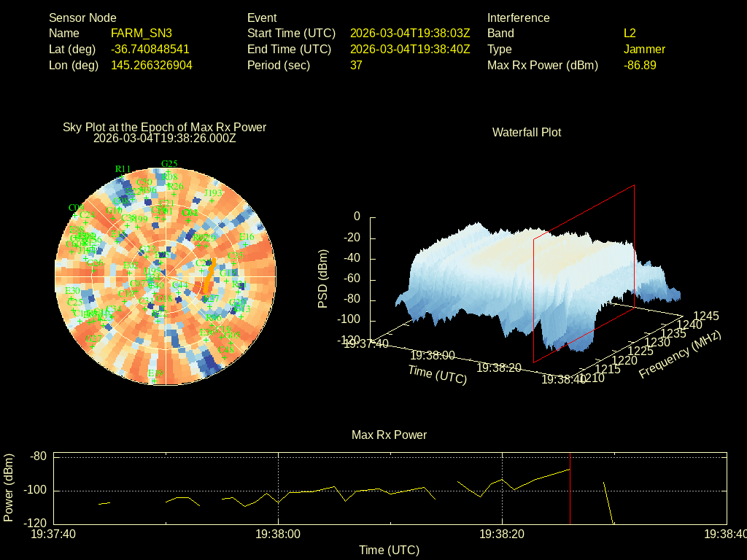Click the vertical cursor line in Max Rx Power chart
The image size is (747, 560).
tap(570, 490)
